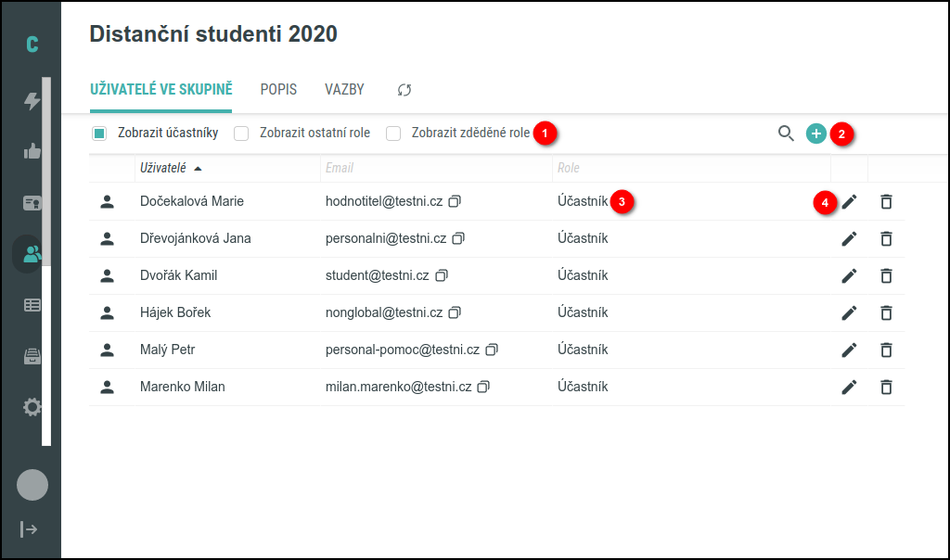Click the green plus add user button
The image size is (950, 560).
pos(815,134)
